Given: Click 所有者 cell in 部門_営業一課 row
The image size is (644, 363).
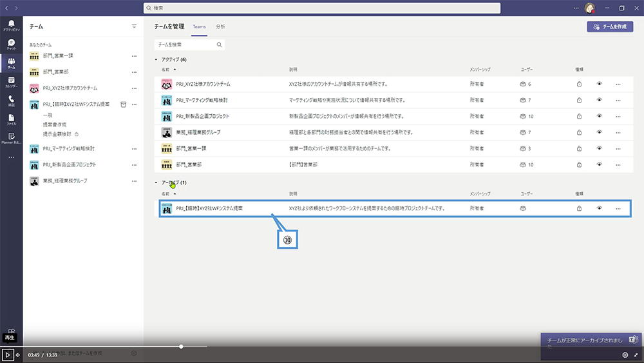Looking at the screenshot, I should (x=477, y=148).
